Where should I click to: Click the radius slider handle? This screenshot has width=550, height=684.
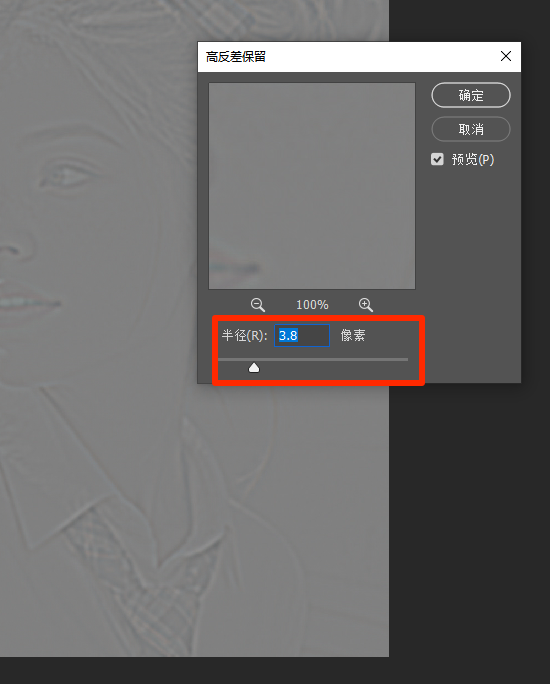tap(254, 368)
